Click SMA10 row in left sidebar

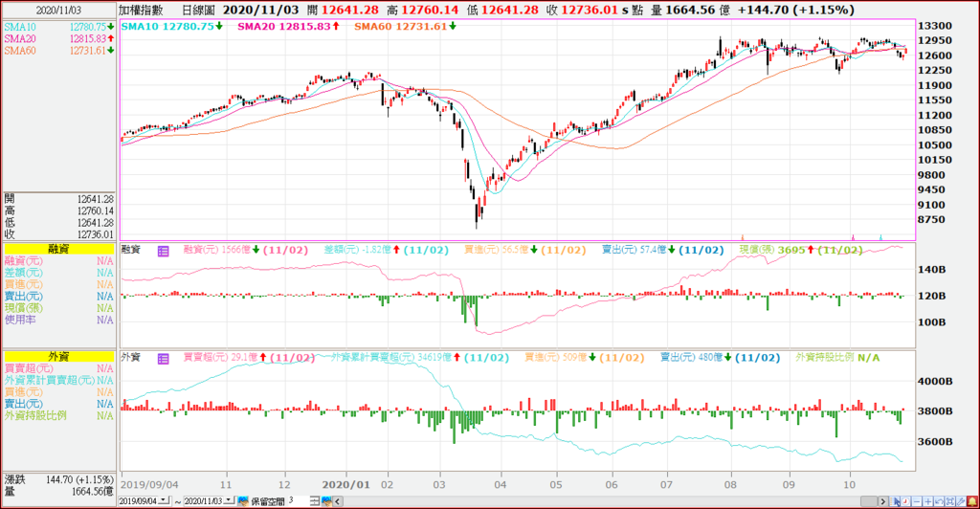pos(58,27)
